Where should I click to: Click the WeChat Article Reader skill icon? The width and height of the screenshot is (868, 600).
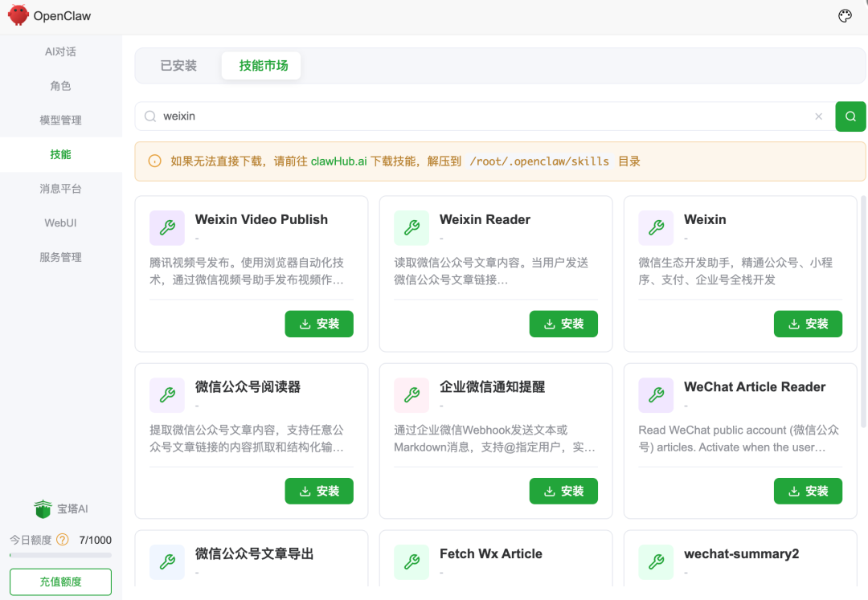[655, 394]
